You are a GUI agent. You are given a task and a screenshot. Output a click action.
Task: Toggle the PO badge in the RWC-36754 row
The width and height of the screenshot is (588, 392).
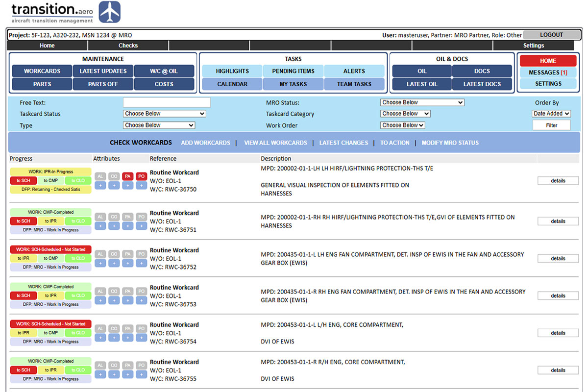click(141, 329)
